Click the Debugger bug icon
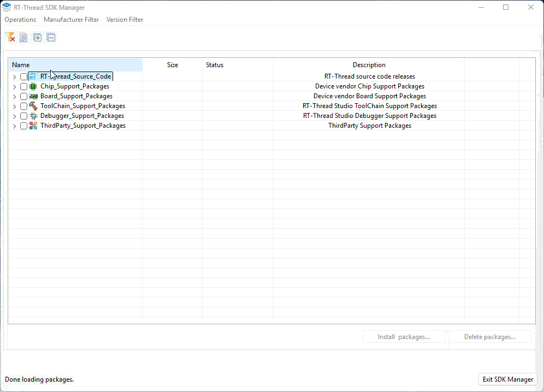The height and width of the screenshot is (392, 544). click(33, 116)
